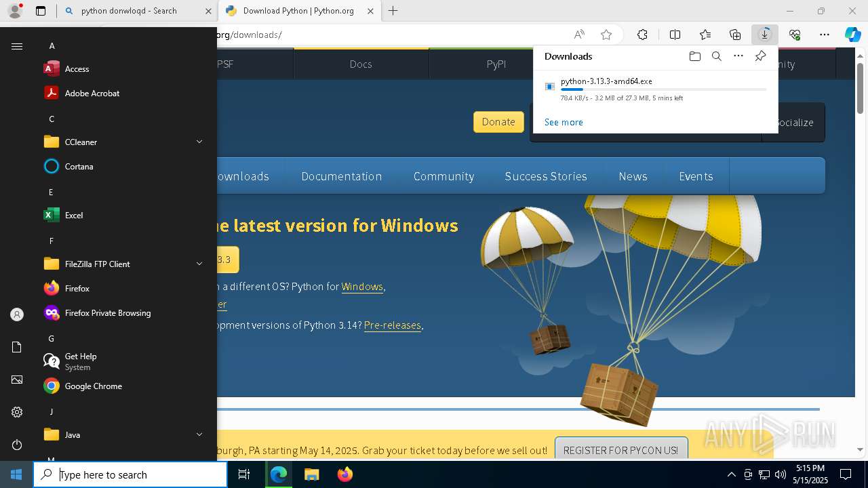Click See more in Downloads panel
This screenshot has width=868, height=488.
(x=564, y=122)
